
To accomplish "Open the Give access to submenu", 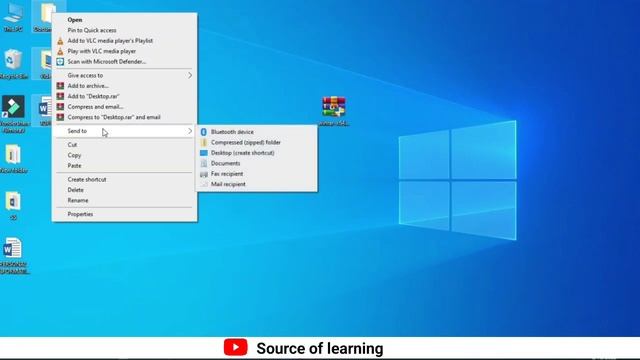I will click(124, 76).
